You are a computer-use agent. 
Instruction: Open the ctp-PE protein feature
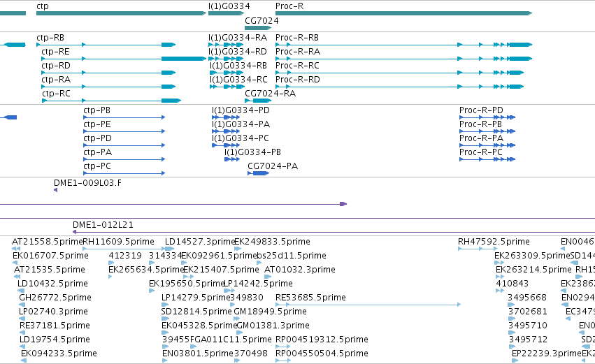pos(97,125)
